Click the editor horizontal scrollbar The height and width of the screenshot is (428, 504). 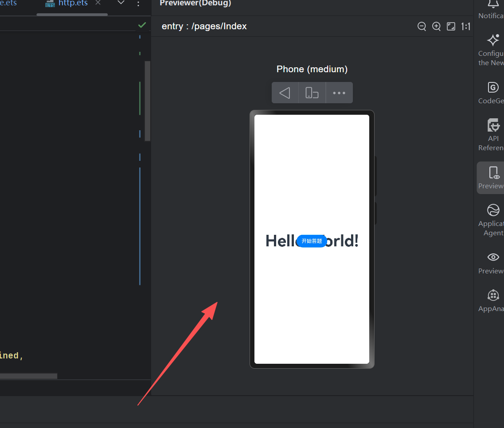point(28,376)
